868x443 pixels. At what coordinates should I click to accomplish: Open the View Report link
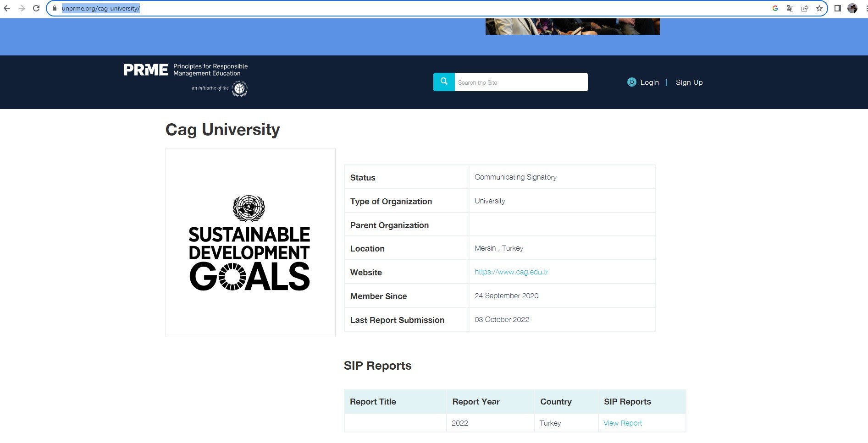coord(622,423)
